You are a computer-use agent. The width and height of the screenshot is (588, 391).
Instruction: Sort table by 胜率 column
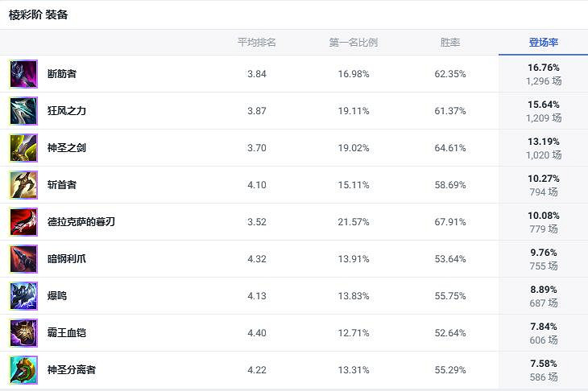(450, 43)
